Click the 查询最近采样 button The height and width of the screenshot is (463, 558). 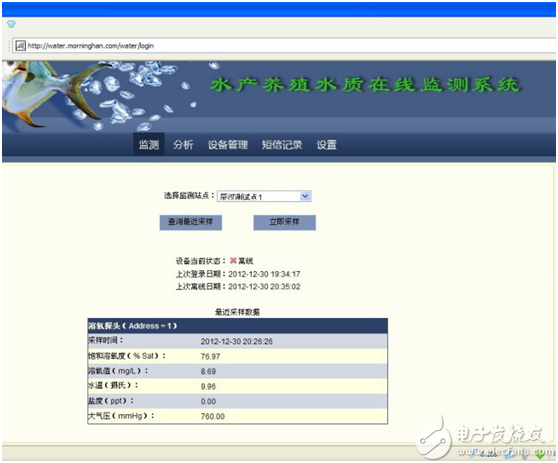[191, 222]
